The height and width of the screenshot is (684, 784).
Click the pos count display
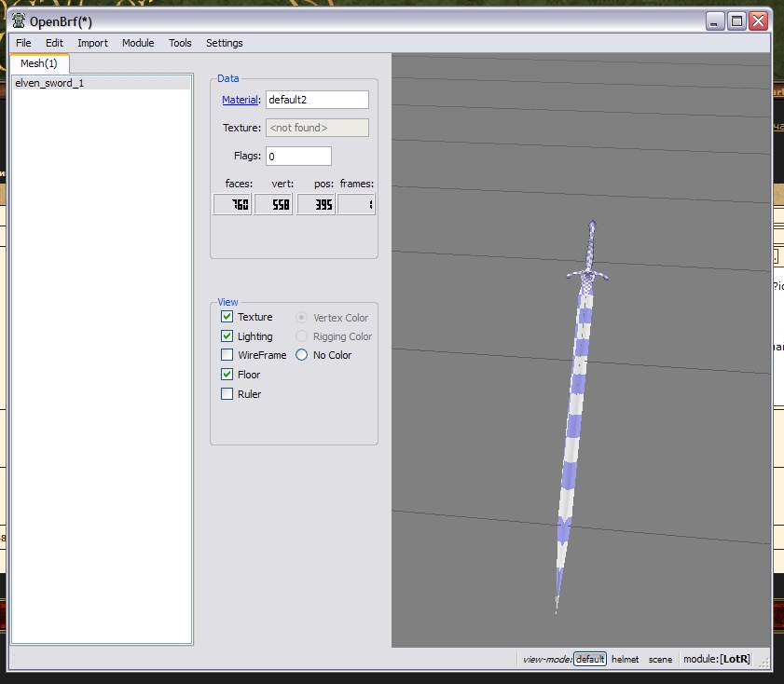(x=315, y=204)
